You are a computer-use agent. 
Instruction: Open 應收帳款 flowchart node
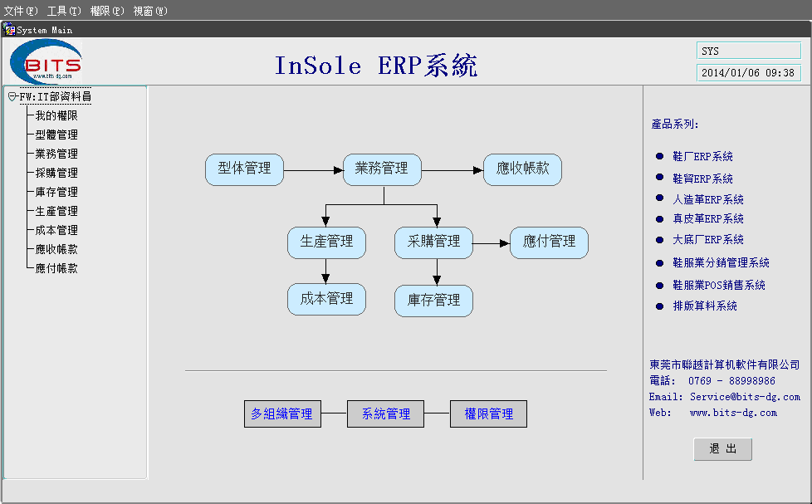tap(522, 169)
